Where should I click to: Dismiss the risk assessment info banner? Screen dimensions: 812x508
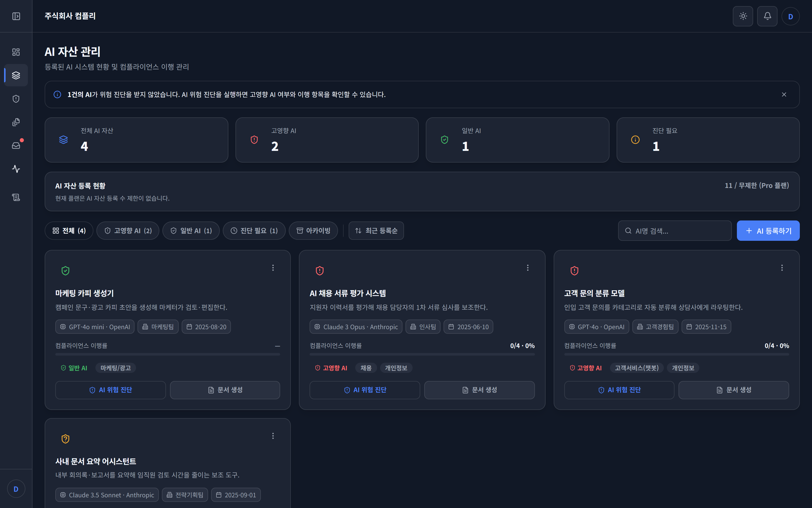pos(784,94)
